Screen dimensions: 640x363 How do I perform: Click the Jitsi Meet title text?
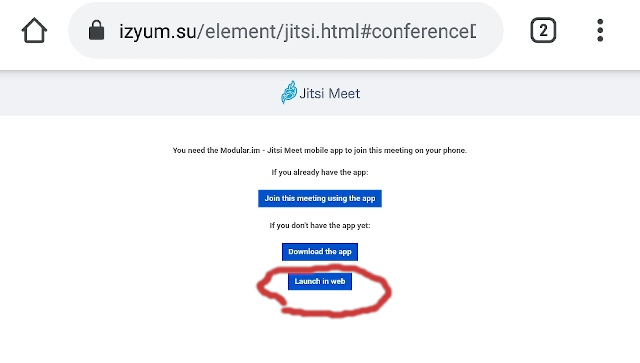click(330, 94)
